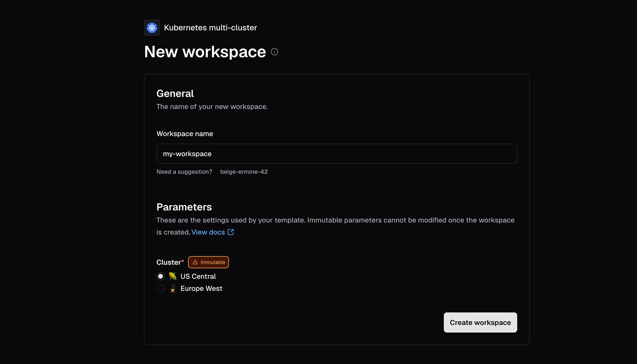Image resolution: width=637 pixels, height=364 pixels.
Task: Click the Create workspace button
Action: coord(480,322)
